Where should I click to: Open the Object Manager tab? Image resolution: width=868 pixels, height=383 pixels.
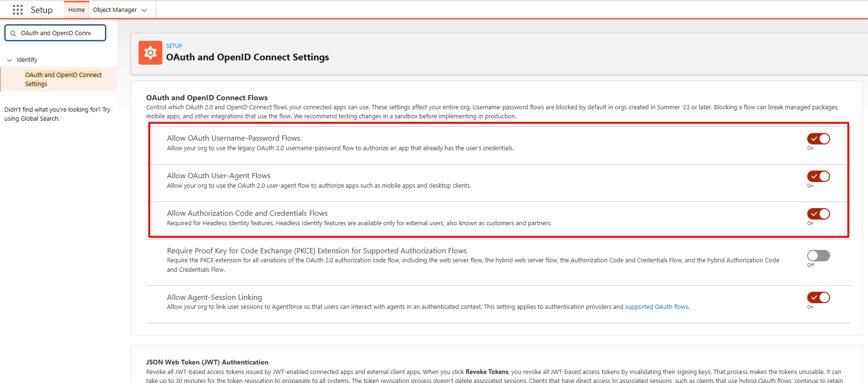[x=115, y=10]
